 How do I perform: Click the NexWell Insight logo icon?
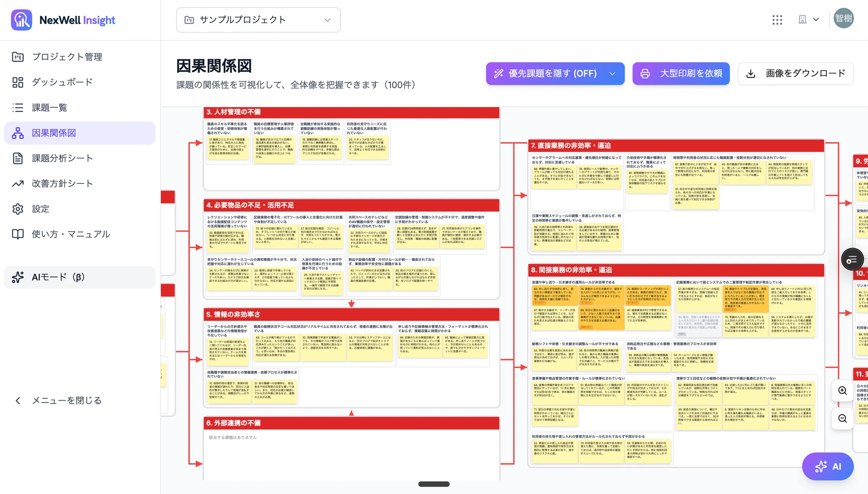(x=22, y=20)
